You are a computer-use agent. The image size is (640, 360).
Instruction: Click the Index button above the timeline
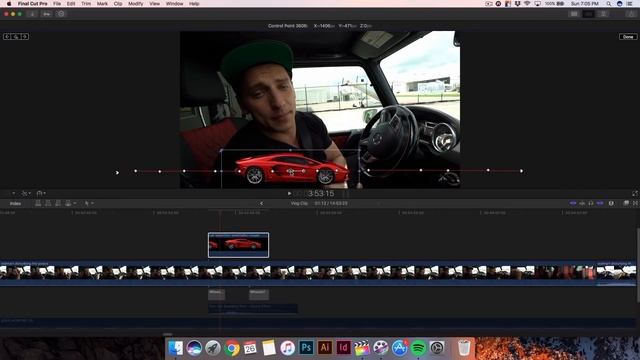16,203
